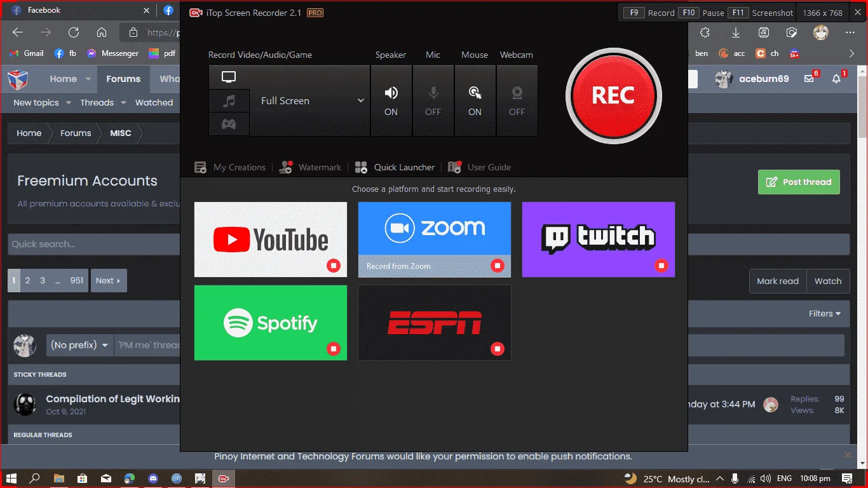The height and width of the screenshot is (488, 868).
Task: Open the forum Filters dropdown
Action: 825,313
